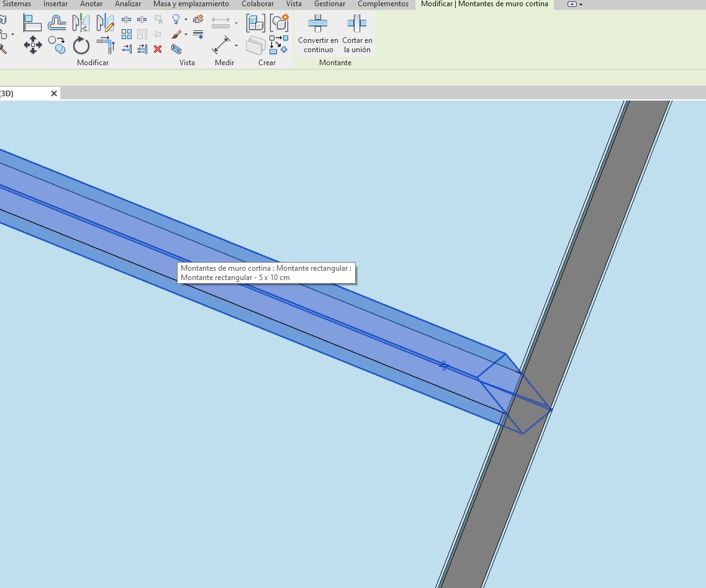Click the Offset tool icon
Screen dimensions: 706x588
click(57, 24)
